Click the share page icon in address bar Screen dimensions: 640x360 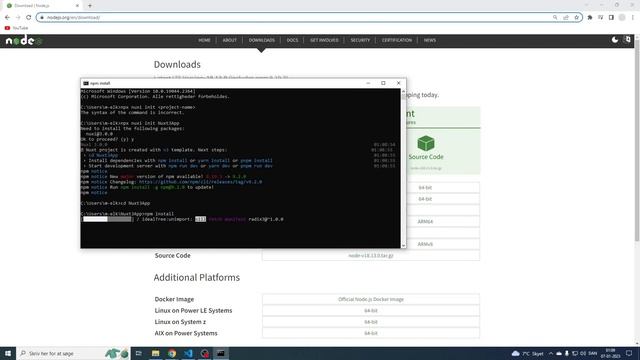coord(566,18)
